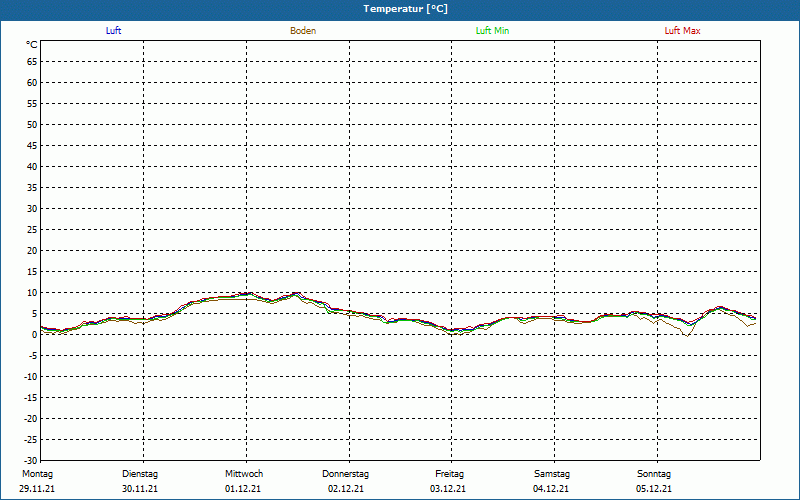Click the -30 y-axis value

pyautogui.click(x=31, y=460)
